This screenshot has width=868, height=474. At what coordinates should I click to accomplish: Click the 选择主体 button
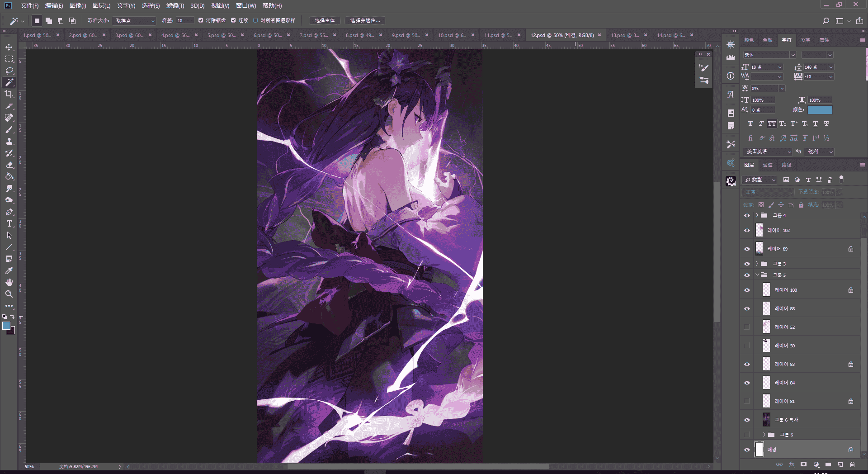[325, 20]
